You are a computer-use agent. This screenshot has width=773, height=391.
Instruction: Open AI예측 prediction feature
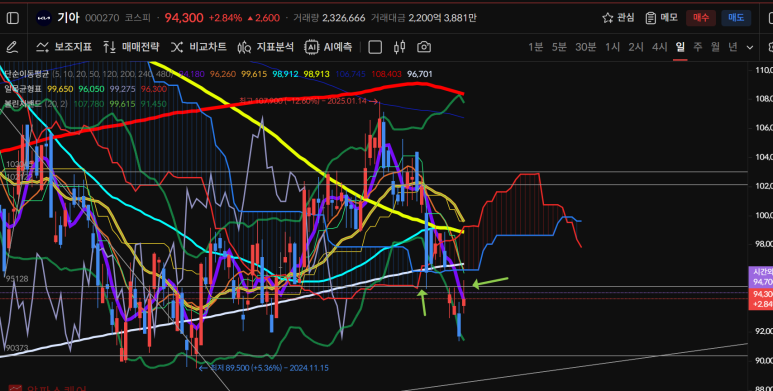(328, 47)
